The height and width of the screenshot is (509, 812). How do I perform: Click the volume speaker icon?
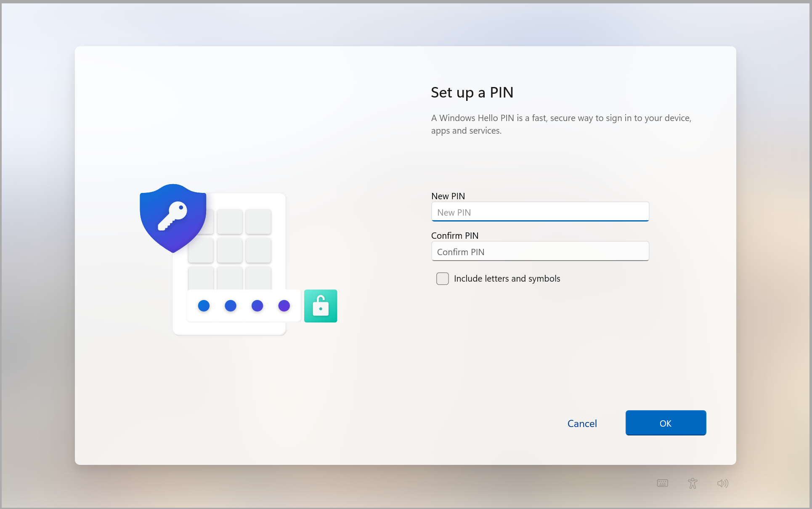[x=722, y=483]
